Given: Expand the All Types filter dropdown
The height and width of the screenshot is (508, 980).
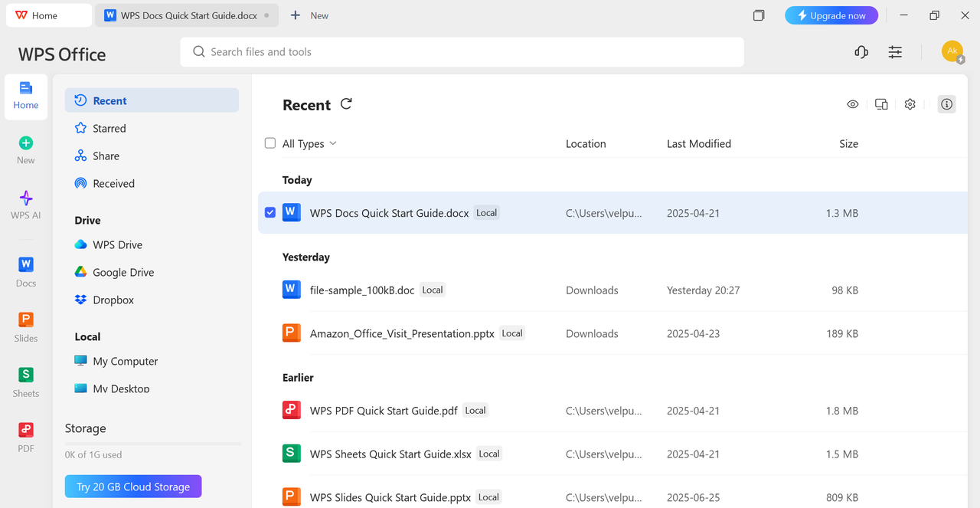Looking at the screenshot, I should pos(309,143).
